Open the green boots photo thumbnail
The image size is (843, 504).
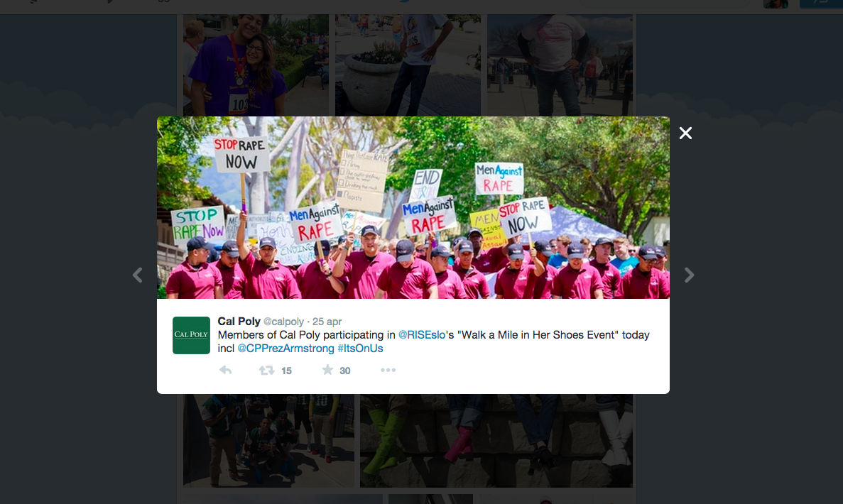coord(496,441)
